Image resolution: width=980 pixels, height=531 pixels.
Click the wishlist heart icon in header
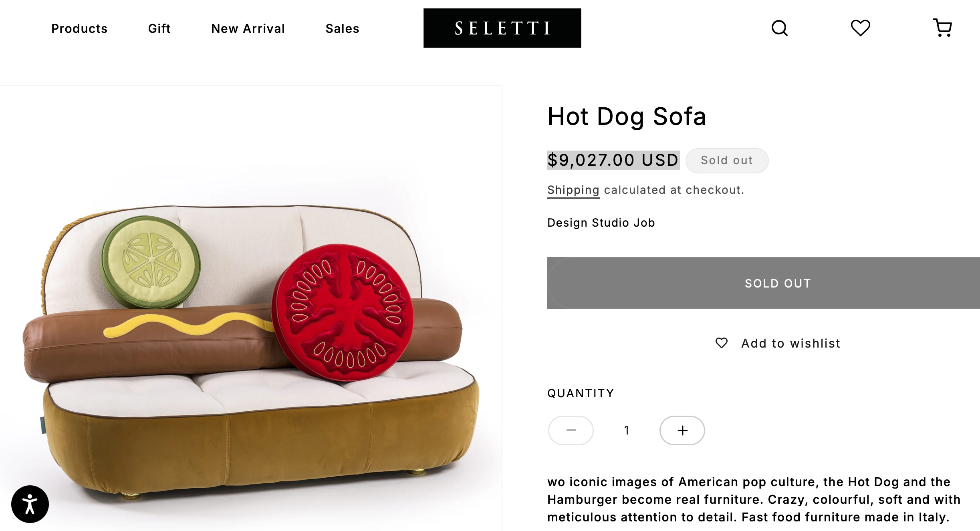pyautogui.click(x=861, y=28)
